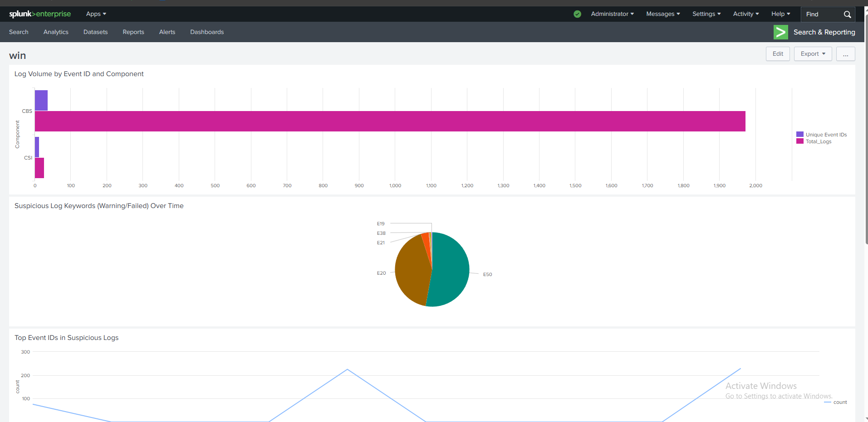This screenshot has height=422, width=868.
Task: Click the 'Top Event IDs in Suspicious Logs' title
Action: click(66, 338)
